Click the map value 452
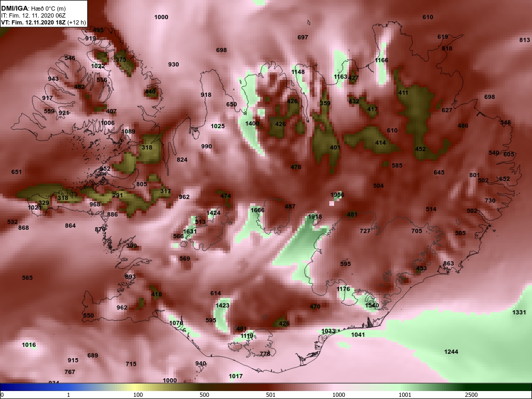The width and height of the screenshot is (532, 399). (x=420, y=148)
